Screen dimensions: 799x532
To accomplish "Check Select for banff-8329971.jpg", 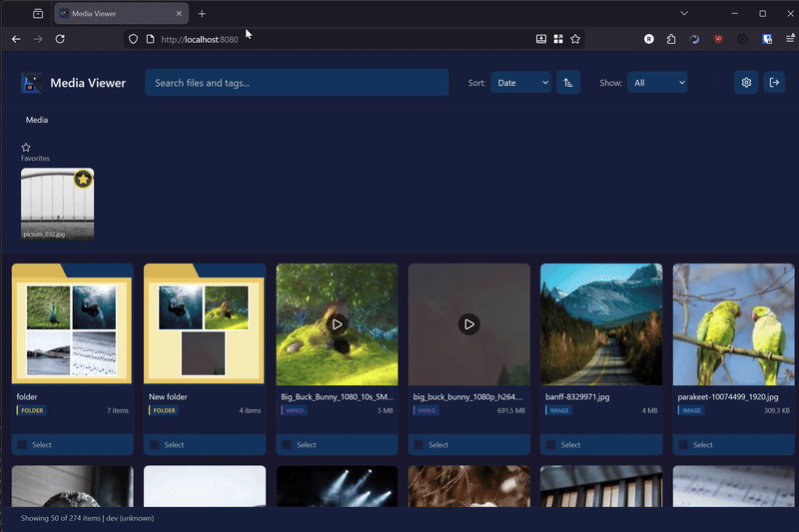I will click(551, 444).
